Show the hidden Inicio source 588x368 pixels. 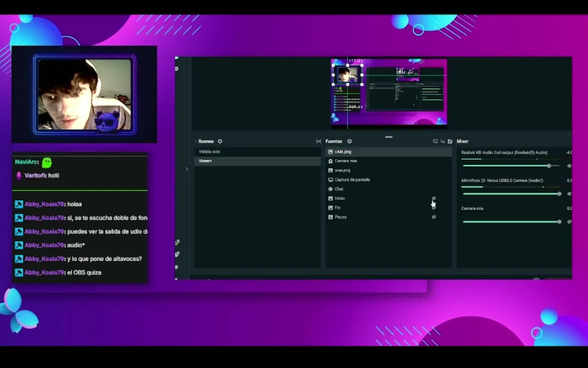point(433,198)
